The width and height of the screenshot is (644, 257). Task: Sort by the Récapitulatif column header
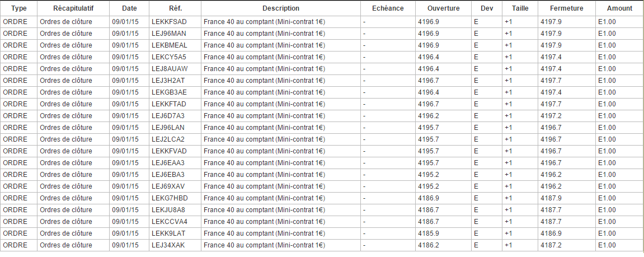73,8
